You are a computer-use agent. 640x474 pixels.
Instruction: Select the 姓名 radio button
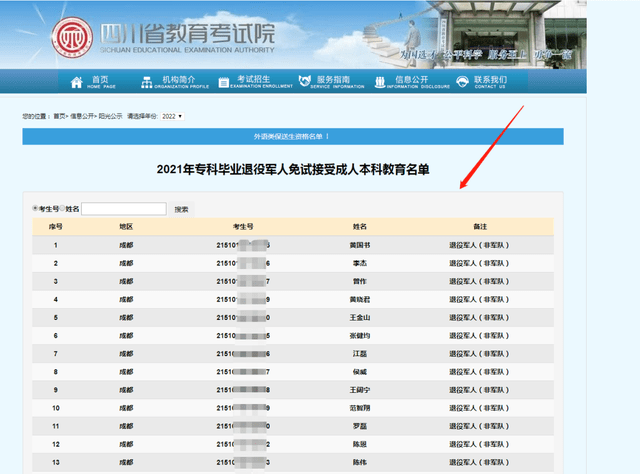click(x=61, y=208)
